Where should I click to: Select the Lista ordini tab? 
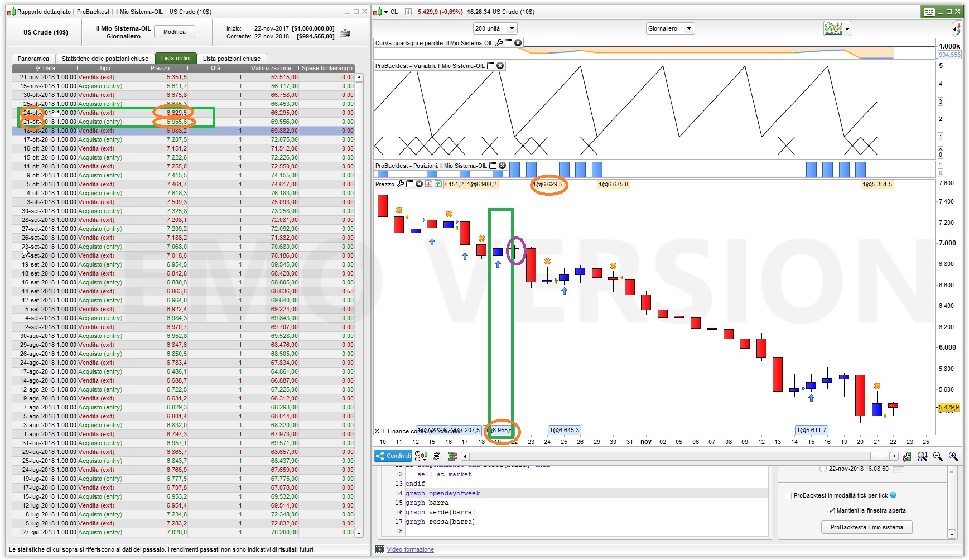[x=176, y=58]
